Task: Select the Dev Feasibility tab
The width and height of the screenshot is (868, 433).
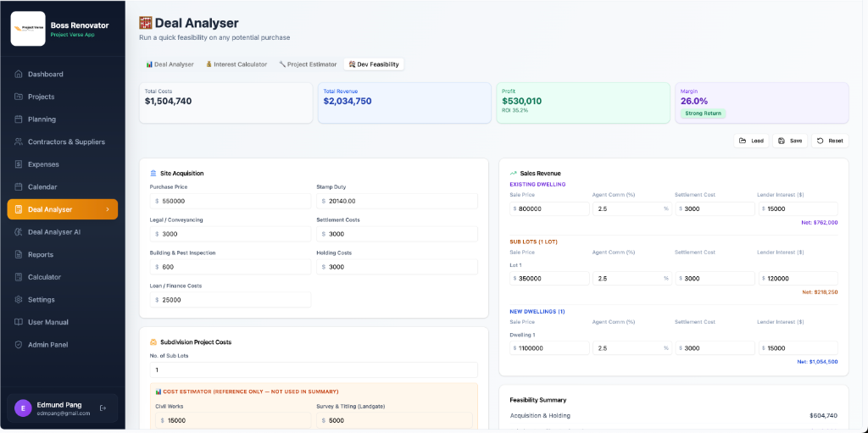Action: (374, 64)
